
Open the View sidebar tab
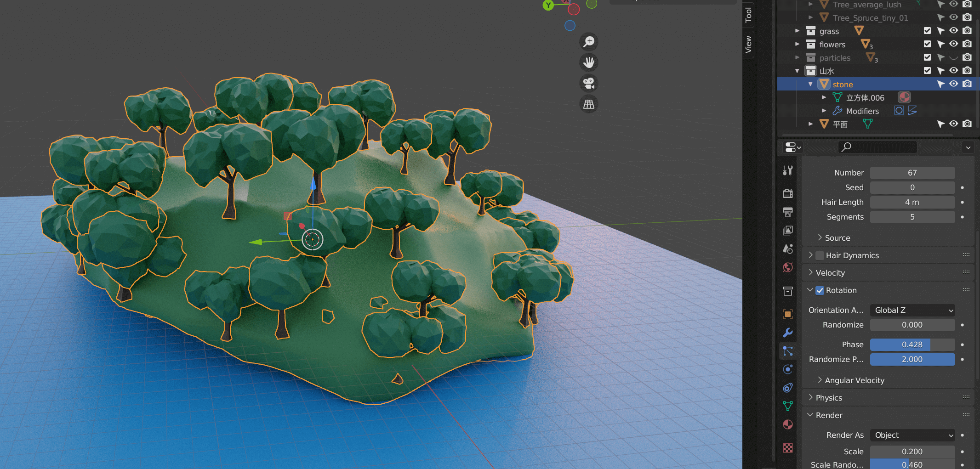pyautogui.click(x=748, y=45)
